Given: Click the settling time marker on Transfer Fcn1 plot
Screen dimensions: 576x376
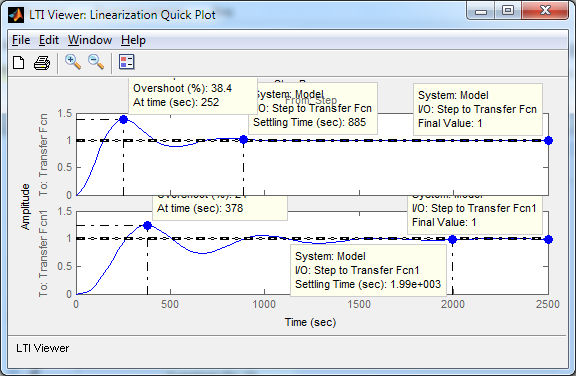Looking at the screenshot, I should click(453, 239).
